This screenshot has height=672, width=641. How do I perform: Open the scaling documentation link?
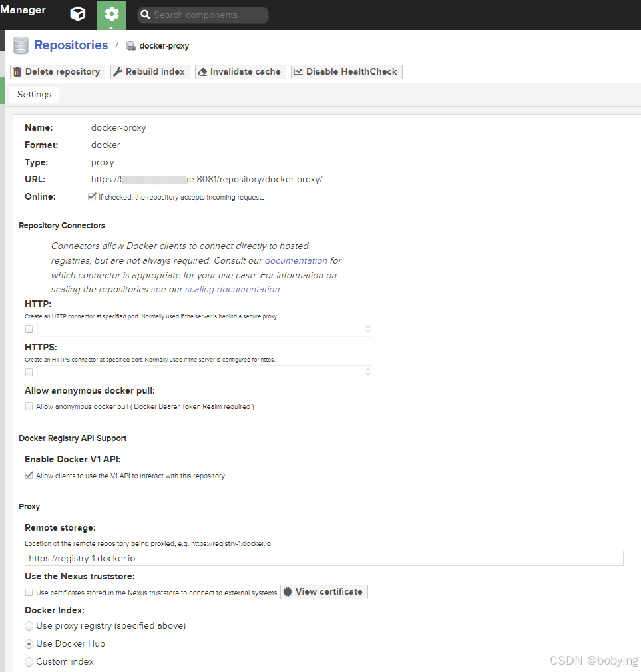tap(232, 289)
